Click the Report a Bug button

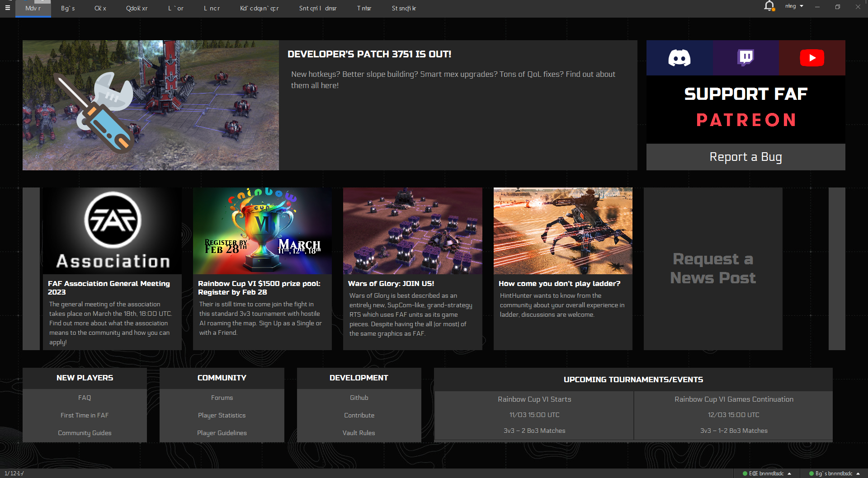tap(746, 157)
